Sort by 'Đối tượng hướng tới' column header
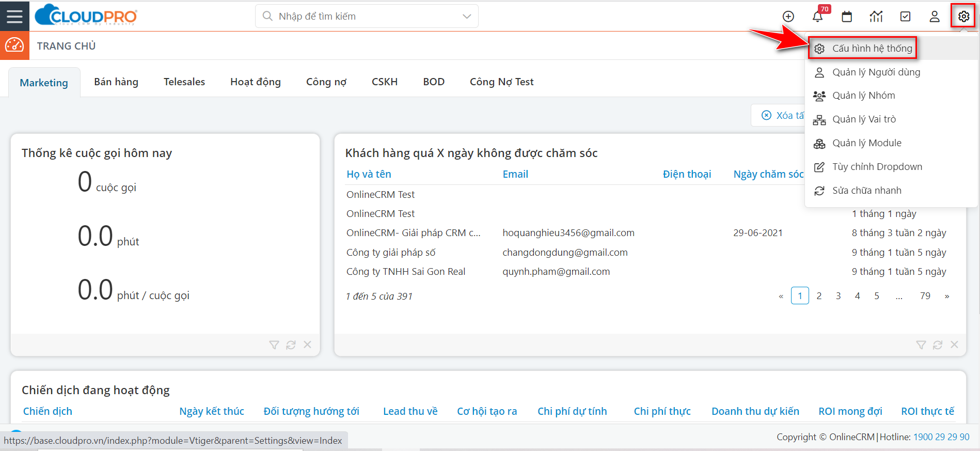 pos(311,411)
